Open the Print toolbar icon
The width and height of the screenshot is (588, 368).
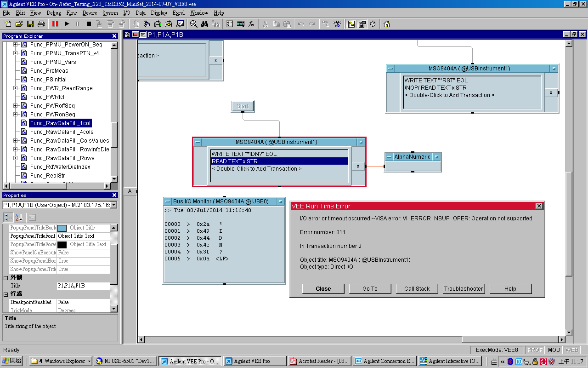[x=41, y=24]
